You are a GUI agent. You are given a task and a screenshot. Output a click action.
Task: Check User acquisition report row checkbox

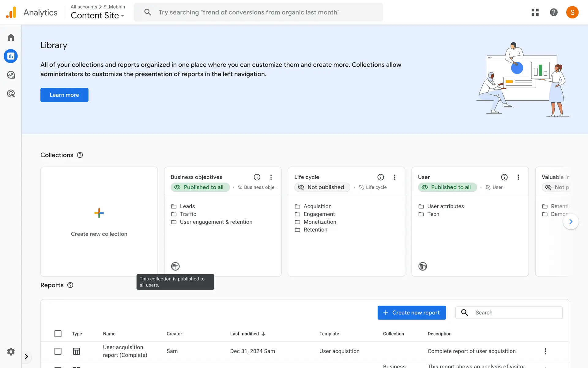tap(58, 351)
